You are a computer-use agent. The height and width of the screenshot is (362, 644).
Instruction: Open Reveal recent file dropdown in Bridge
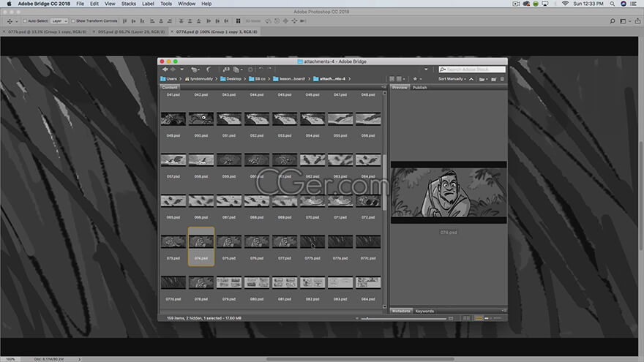(195, 69)
